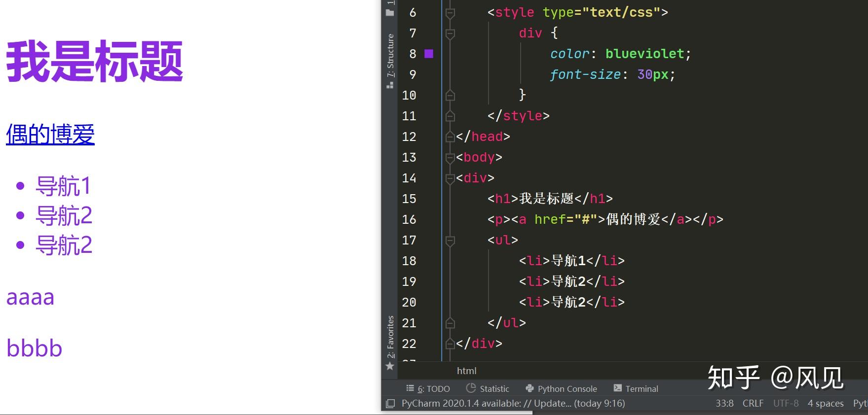Open the Terminal tab
This screenshot has height=415, width=868.
point(636,388)
